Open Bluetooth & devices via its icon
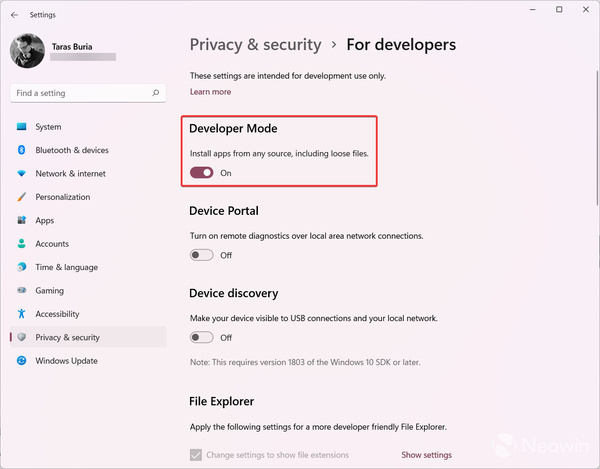Viewport: 600px width, 469px height. tap(22, 150)
